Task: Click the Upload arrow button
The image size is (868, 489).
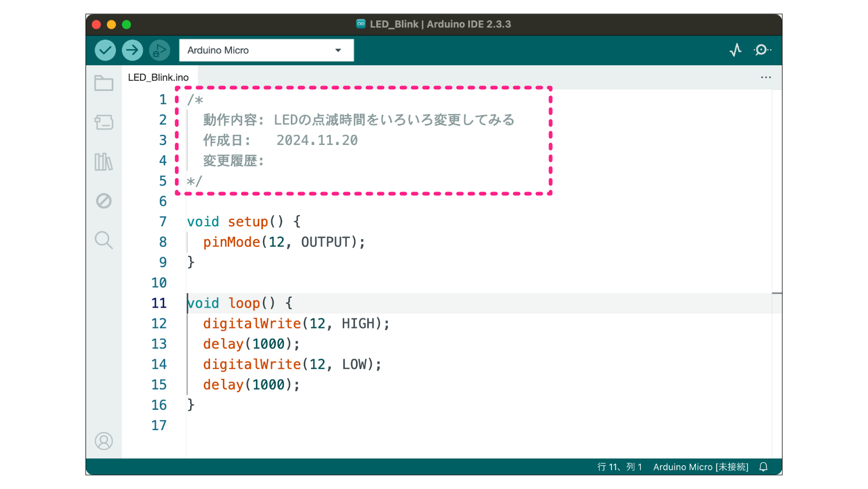Action: 133,50
